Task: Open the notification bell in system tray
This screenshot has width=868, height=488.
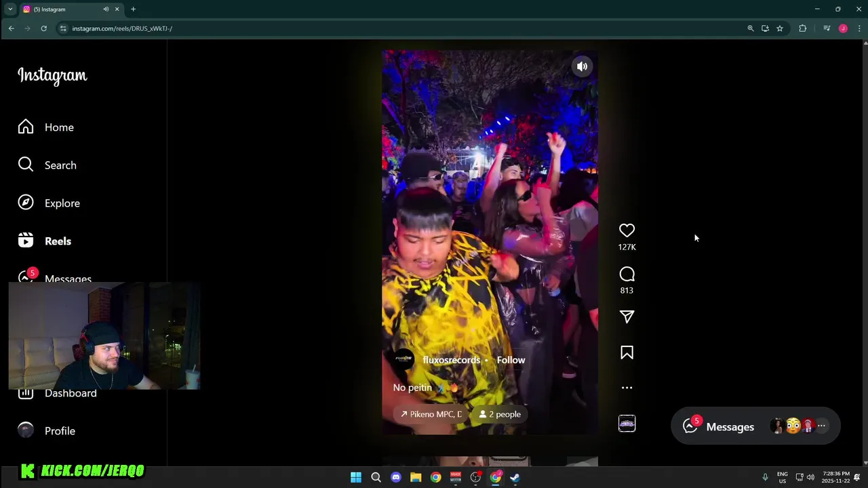Action: pyautogui.click(x=858, y=477)
